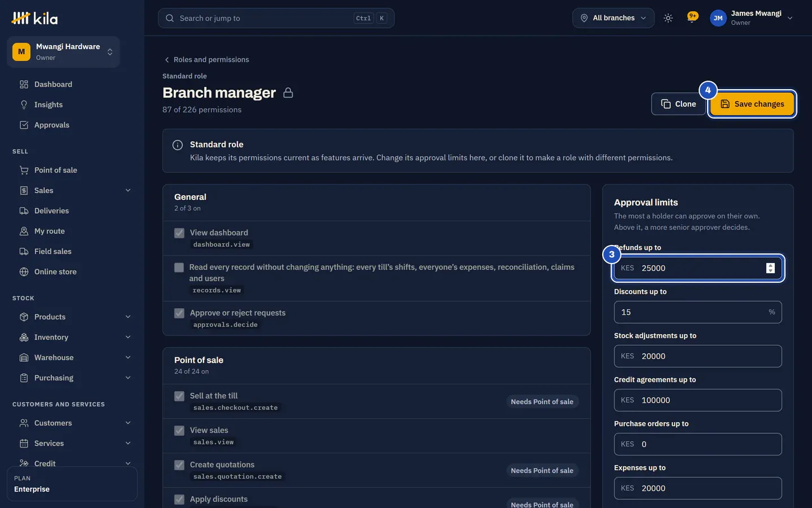Click the Discounts up to input field

(698, 312)
